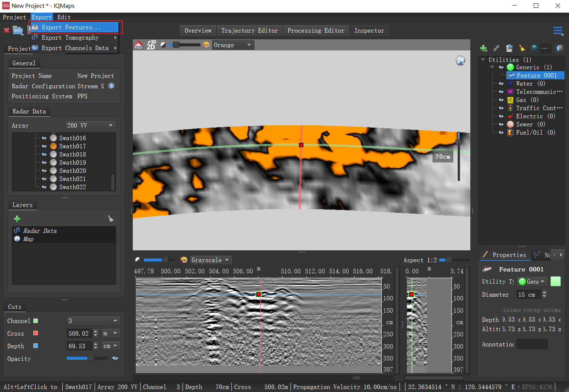Open the blue hamburger menu icon
569x392 pixels.
point(558,31)
